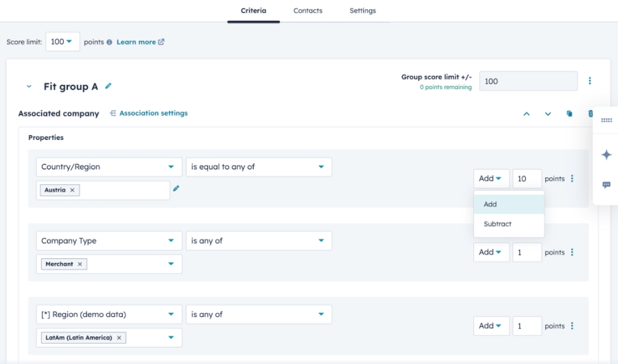
Task: Click the pencil icon beside Fit group A
Action: tap(109, 87)
